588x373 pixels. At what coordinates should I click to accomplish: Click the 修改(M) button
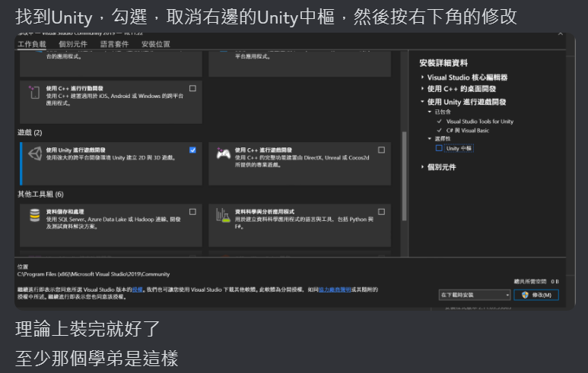coord(536,295)
